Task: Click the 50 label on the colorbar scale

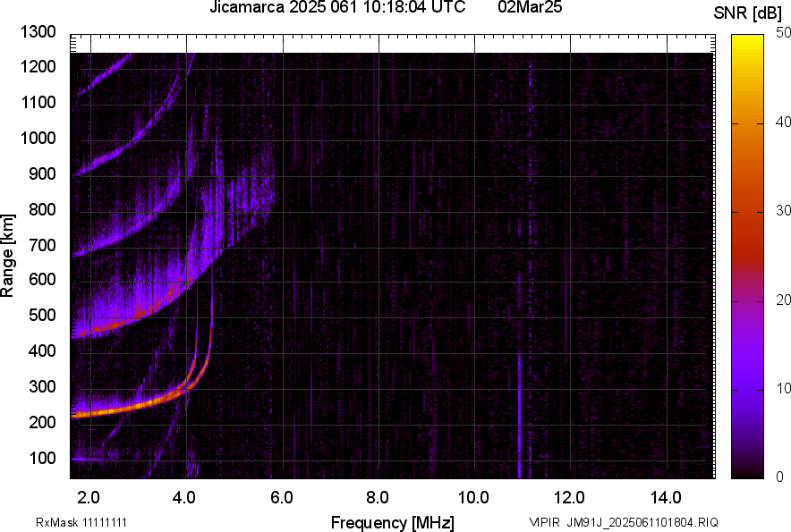Action: [783, 33]
